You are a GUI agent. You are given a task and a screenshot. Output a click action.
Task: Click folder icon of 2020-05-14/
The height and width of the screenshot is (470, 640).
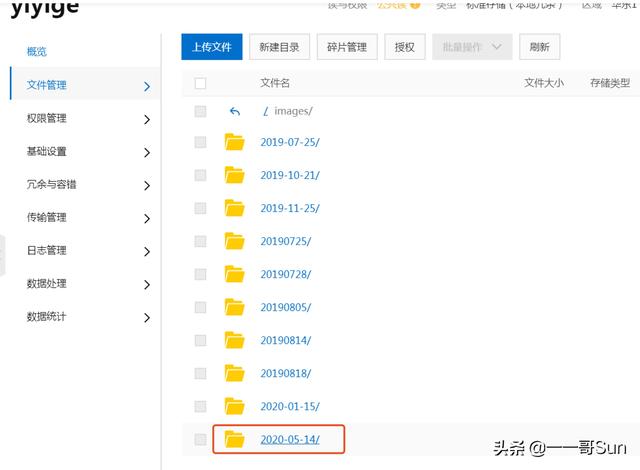point(235,439)
